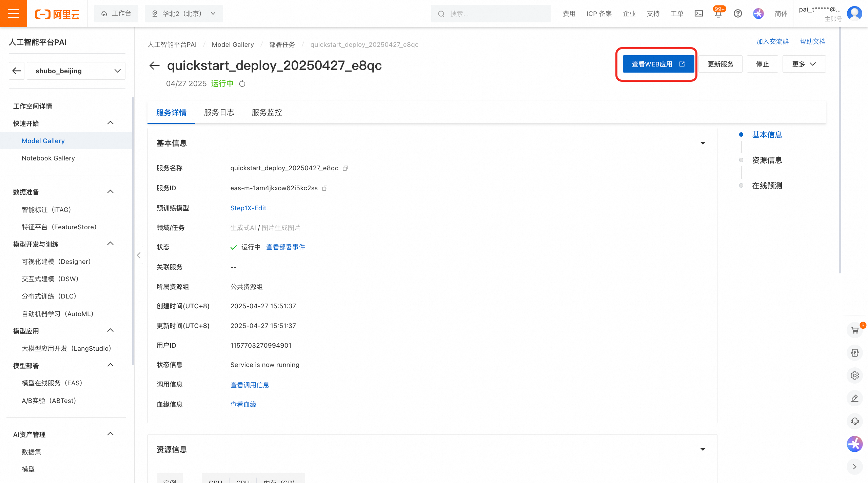Open the AI assistant icon in header
The image size is (868, 483).
pyautogui.click(x=758, y=14)
